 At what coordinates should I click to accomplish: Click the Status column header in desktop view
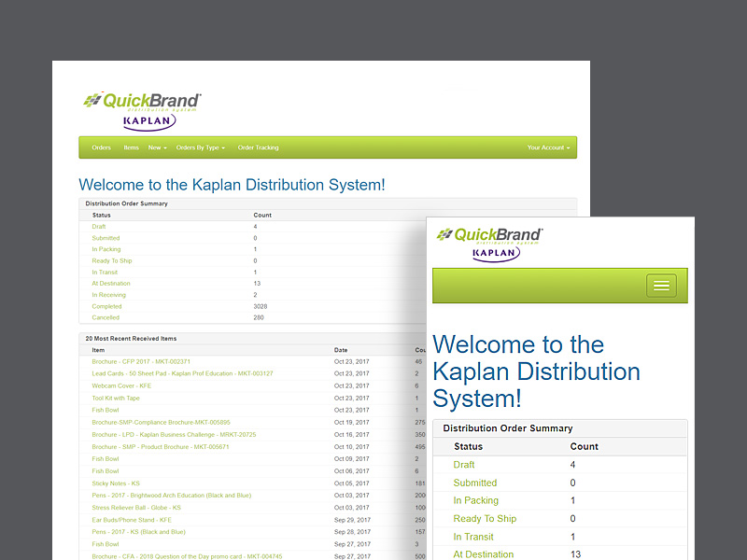click(102, 216)
